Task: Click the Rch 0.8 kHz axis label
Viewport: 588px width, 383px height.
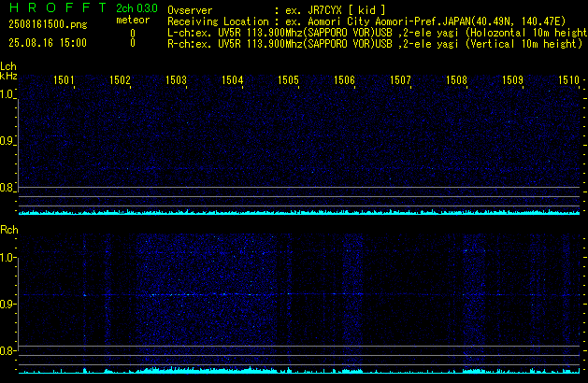Action: [x=7, y=351]
